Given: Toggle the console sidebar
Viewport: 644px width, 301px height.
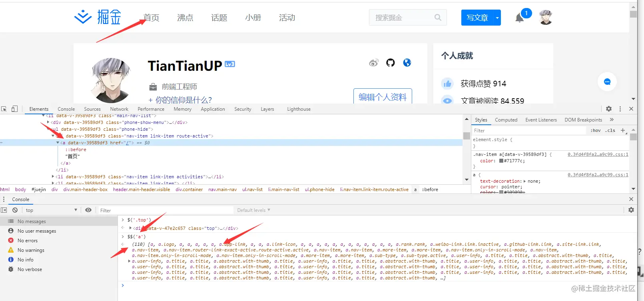Looking at the screenshot, I should (x=4, y=210).
